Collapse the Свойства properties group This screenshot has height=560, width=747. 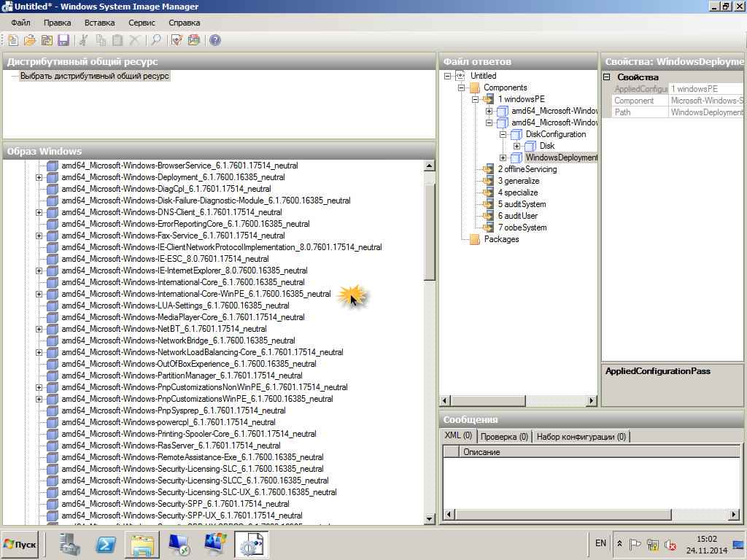point(607,77)
